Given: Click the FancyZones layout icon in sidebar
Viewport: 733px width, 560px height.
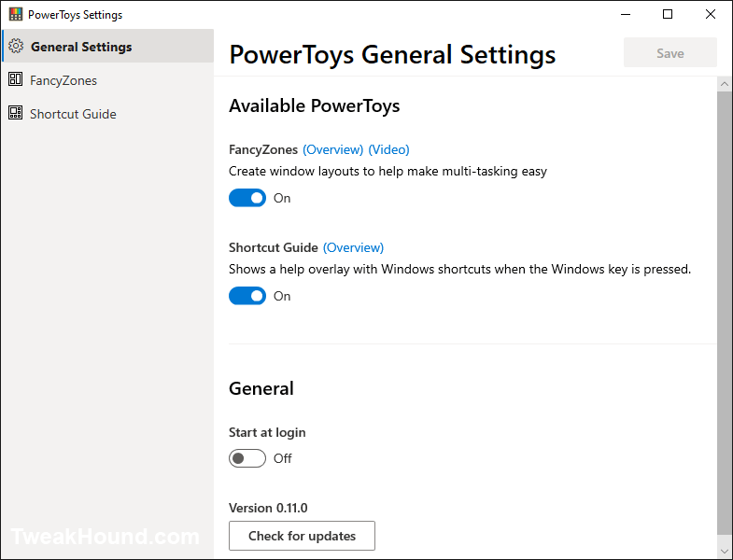Looking at the screenshot, I should click(16, 79).
